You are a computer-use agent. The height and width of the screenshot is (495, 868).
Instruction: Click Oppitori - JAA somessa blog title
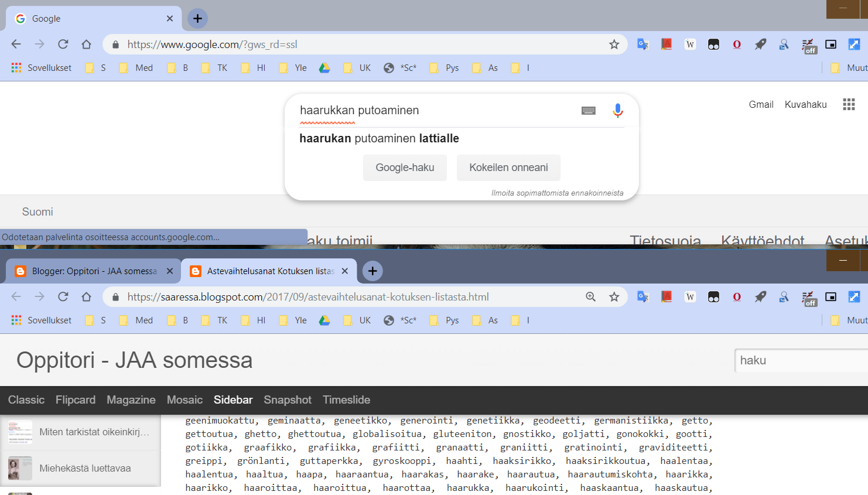coord(134,360)
